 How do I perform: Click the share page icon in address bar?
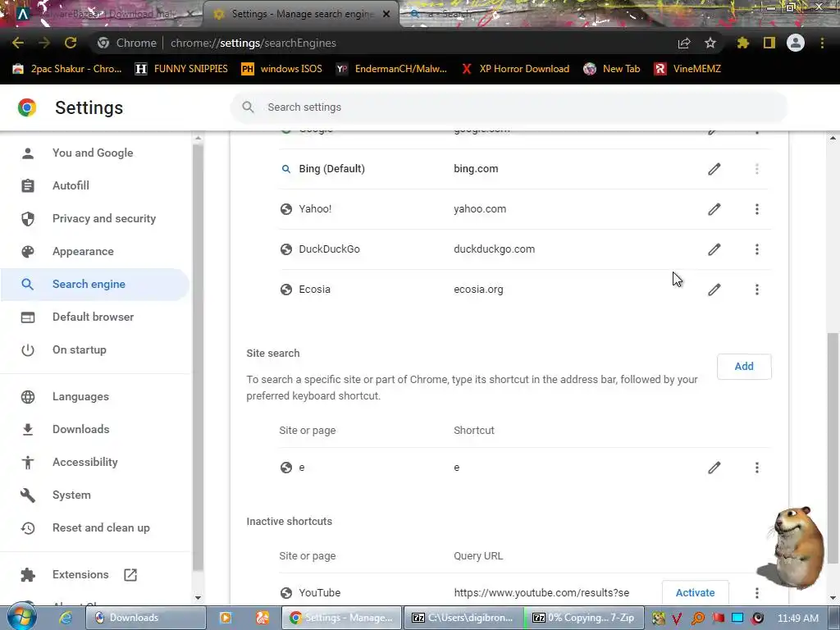point(683,43)
